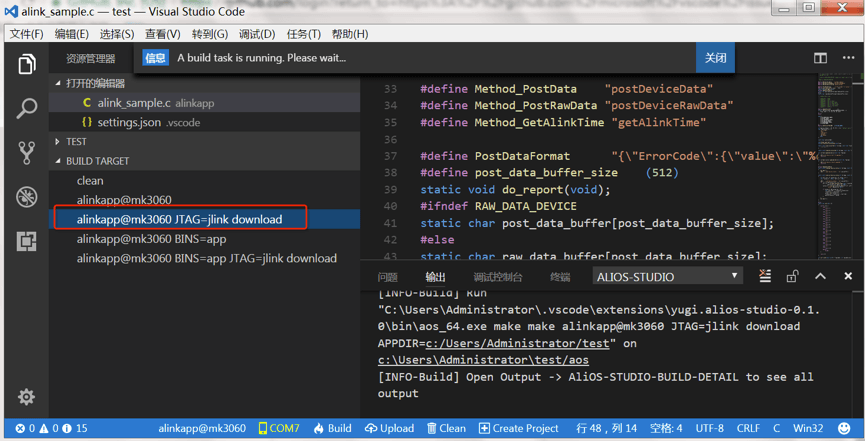Toggle the output scroll lock icon
Viewport: 865px width, 441px height.
(x=792, y=276)
